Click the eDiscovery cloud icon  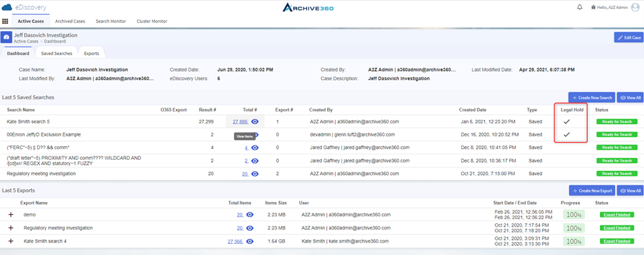point(7,8)
